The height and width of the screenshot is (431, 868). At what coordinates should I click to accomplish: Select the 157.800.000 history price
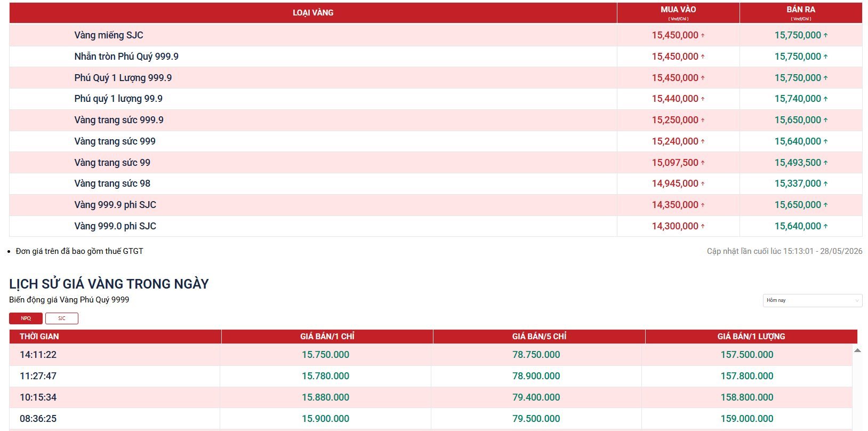pyautogui.click(x=747, y=376)
